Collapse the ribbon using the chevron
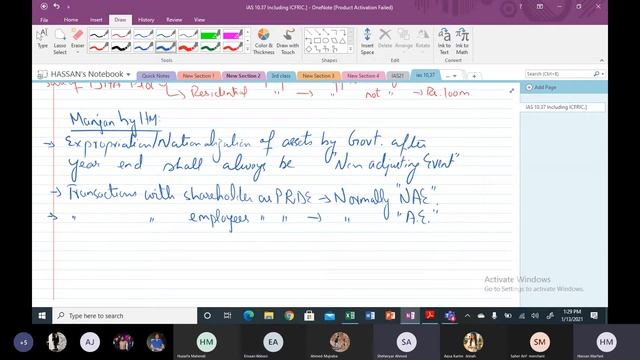640x360 pixels. 602,60
